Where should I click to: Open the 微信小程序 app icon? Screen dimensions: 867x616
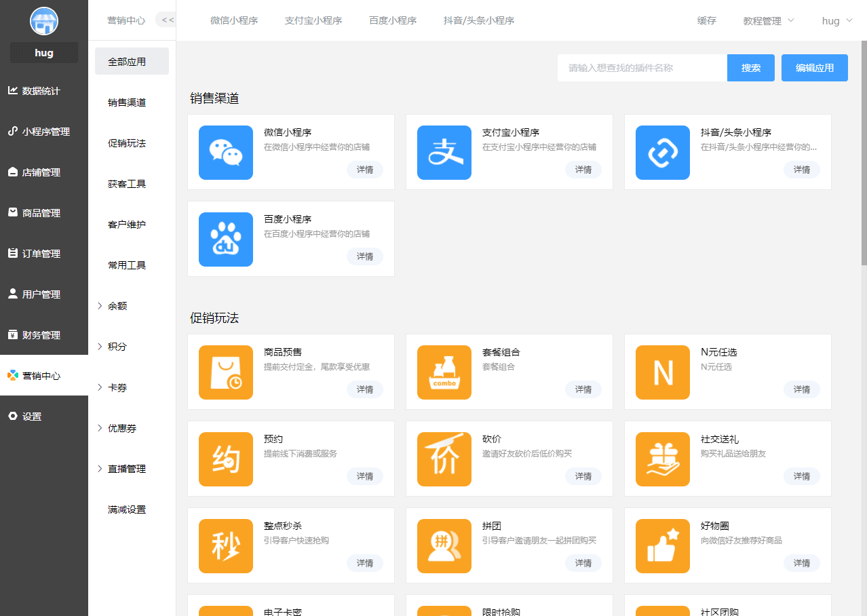226,153
